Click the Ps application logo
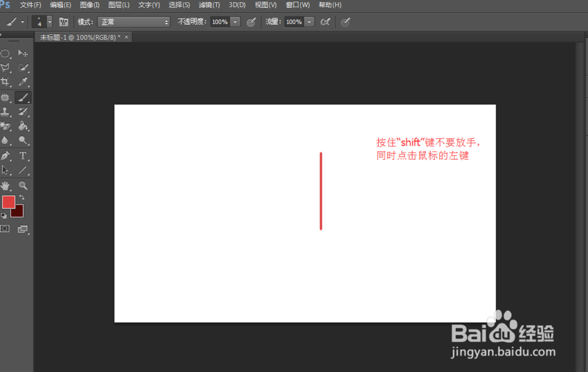This screenshot has width=588, height=372. pyautogui.click(x=5, y=5)
